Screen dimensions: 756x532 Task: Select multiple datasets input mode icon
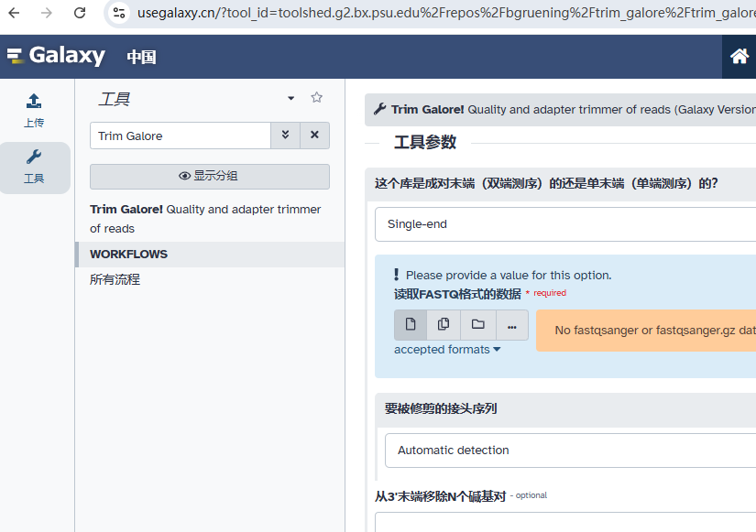coord(444,325)
